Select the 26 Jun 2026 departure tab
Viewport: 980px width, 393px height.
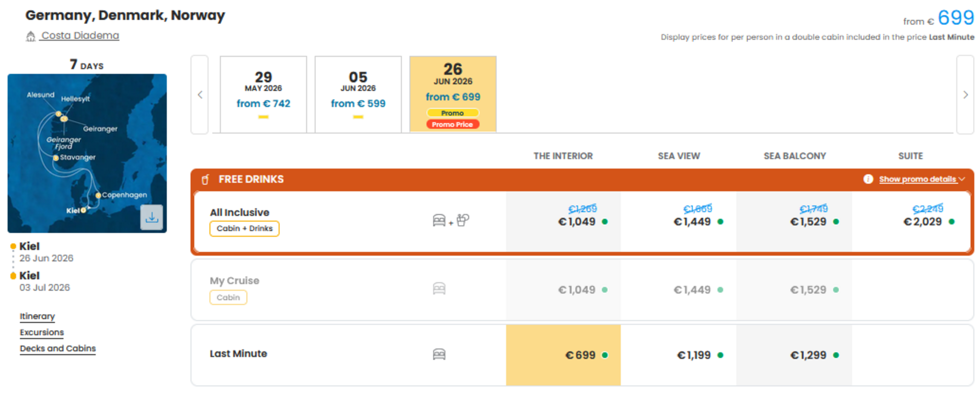[x=453, y=94]
